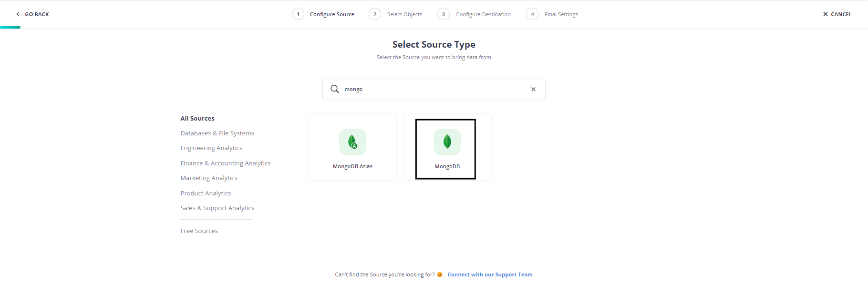Click into the mongo search field
This screenshot has width=868, height=305.
click(x=434, y=89)
